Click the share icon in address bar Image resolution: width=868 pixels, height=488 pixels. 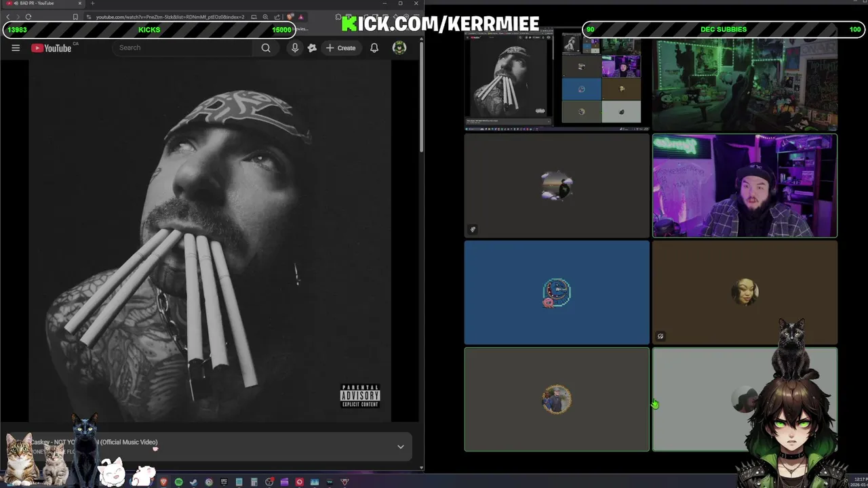tap(277, 16)
